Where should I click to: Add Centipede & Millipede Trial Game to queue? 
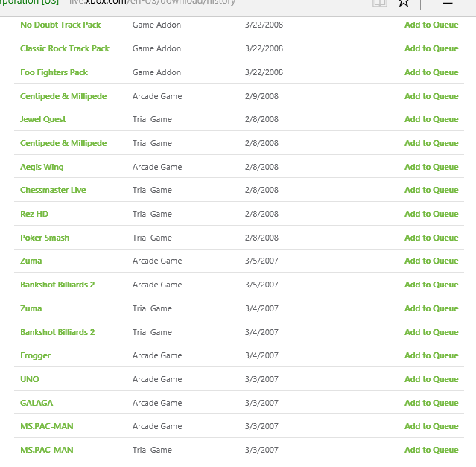pos(431,143)
